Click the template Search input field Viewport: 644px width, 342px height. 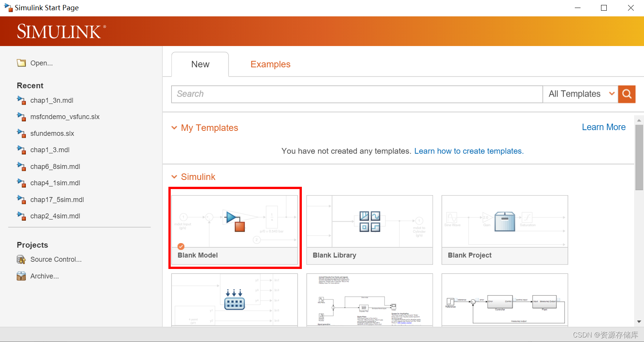[x=357, y=94]
